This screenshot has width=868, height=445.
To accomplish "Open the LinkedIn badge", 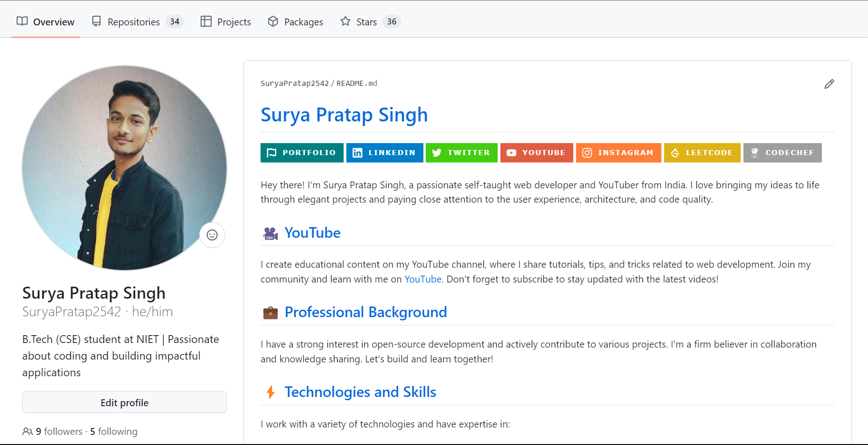I will pyautogui.click(x=385, y=153).
